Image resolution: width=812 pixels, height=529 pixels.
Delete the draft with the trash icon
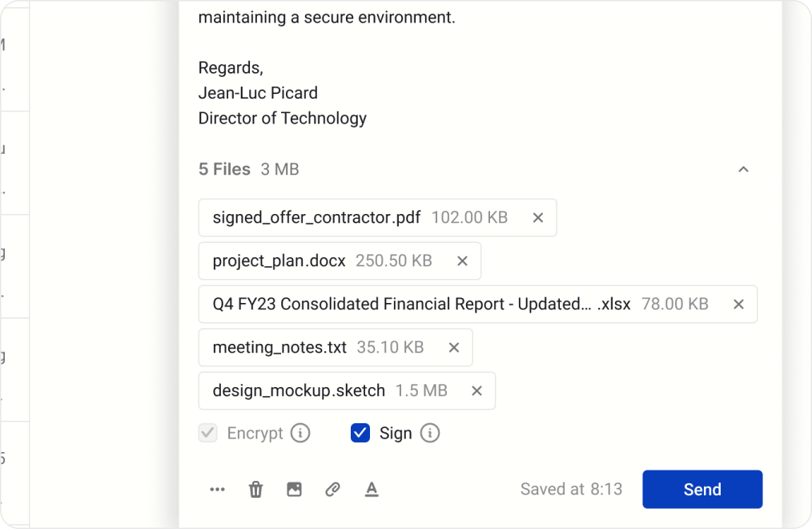coord(255,489)
